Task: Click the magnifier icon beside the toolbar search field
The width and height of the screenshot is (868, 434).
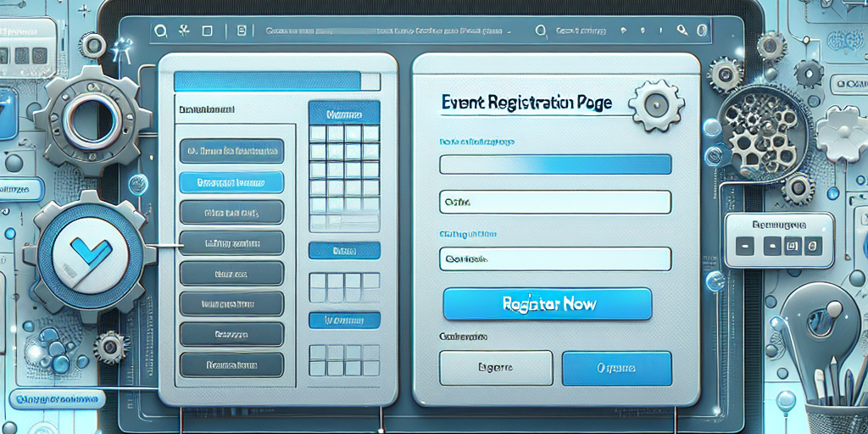Action: 541,31
